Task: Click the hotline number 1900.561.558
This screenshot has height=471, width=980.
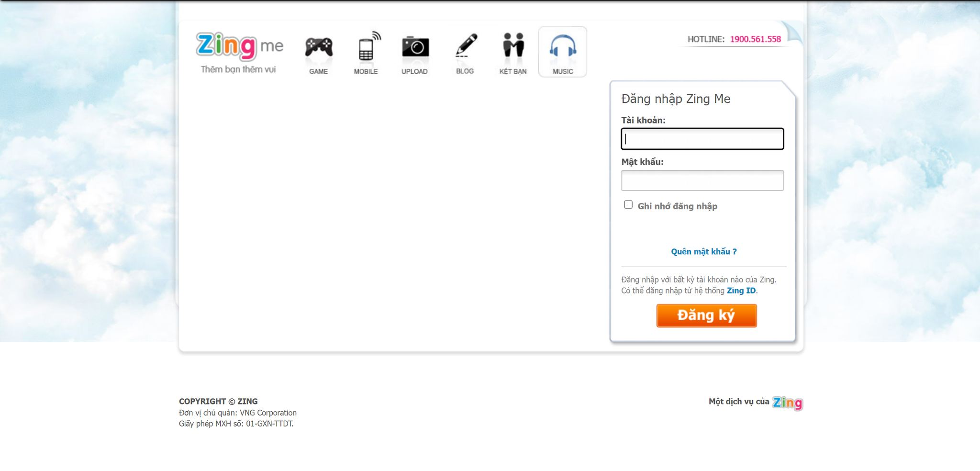Action: pyautogui.click(x=755, y=39)
